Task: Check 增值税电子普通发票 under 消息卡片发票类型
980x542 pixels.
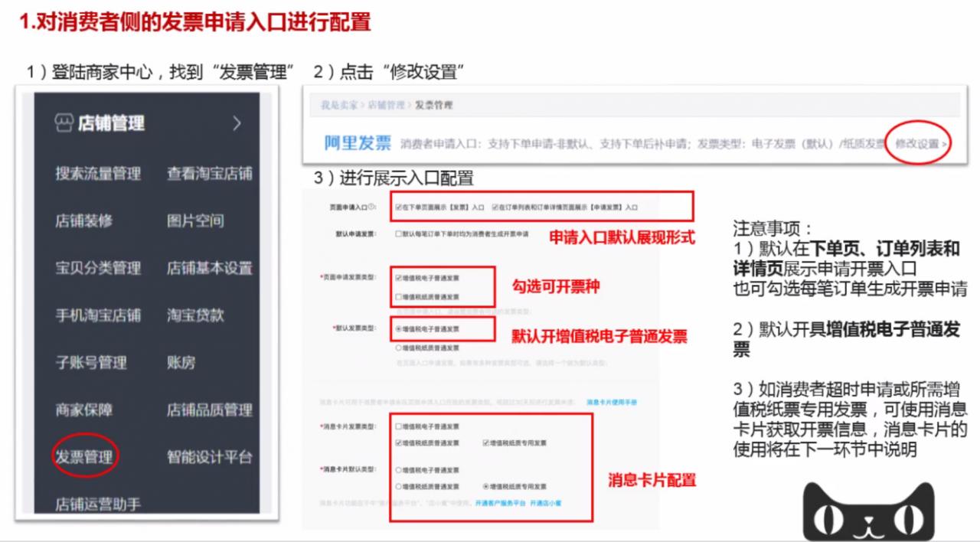Action: coord(398,426)
